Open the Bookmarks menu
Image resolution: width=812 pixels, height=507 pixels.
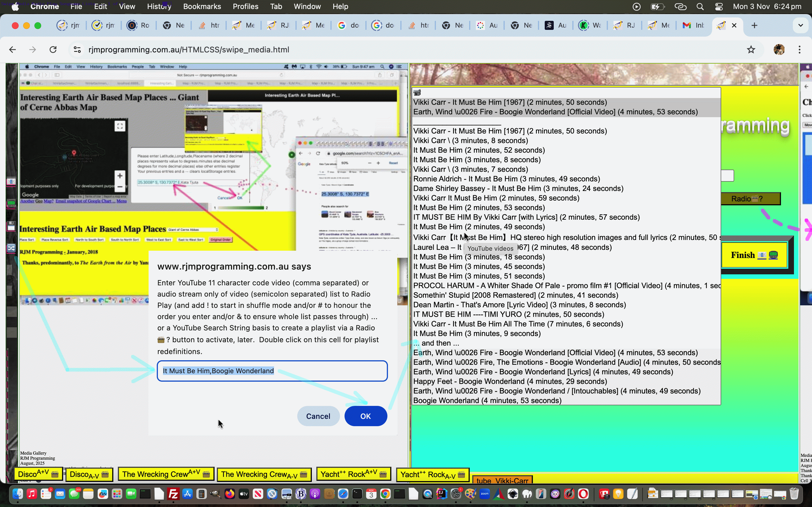(202, 6)
